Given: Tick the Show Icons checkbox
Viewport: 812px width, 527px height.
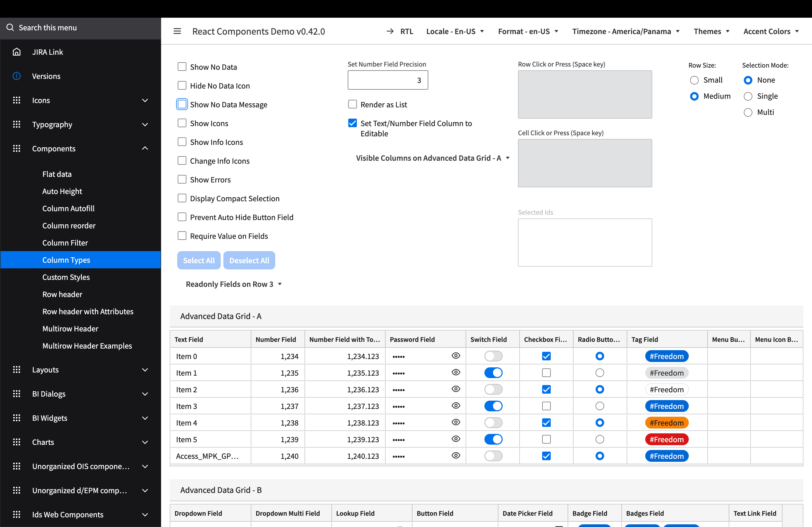Looking at the screenshot, I should [x=182, y=123].
